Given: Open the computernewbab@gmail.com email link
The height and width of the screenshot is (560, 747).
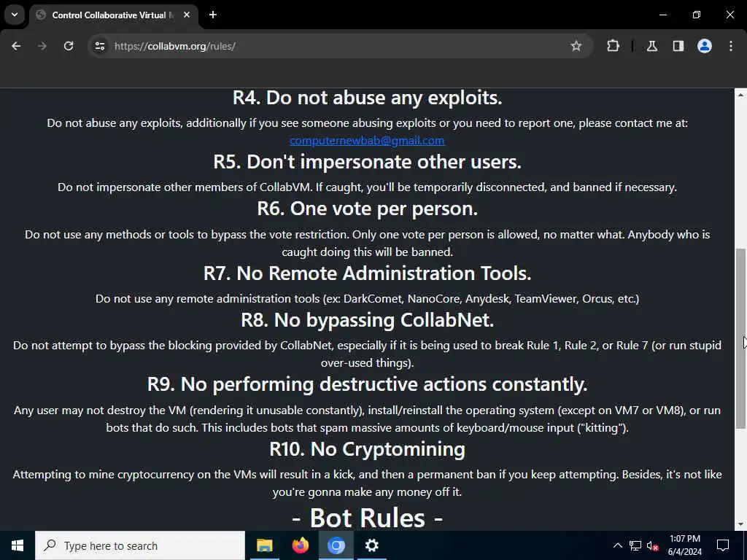Looking at the screenshot, I should (x=367, y=141).
